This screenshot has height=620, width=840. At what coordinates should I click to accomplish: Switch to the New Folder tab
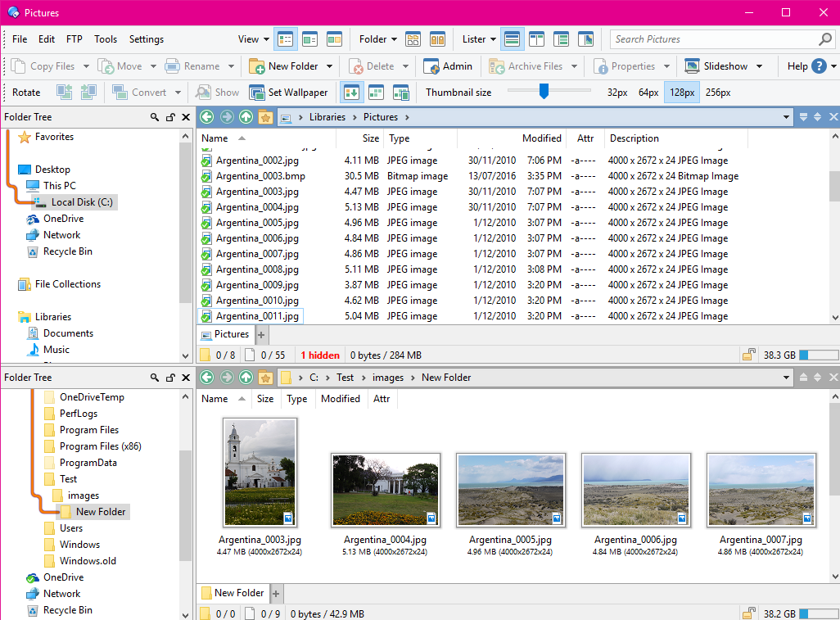[235, 592]
